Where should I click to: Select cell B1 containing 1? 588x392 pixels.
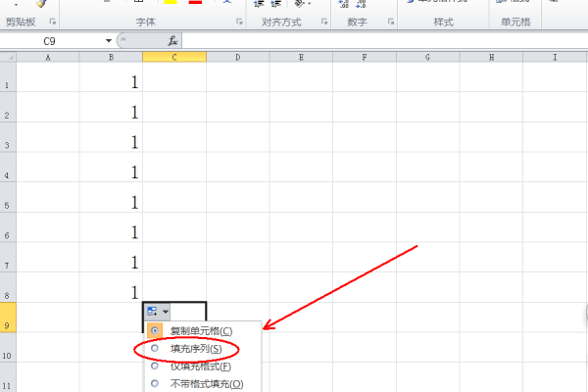tap(111, 76)
